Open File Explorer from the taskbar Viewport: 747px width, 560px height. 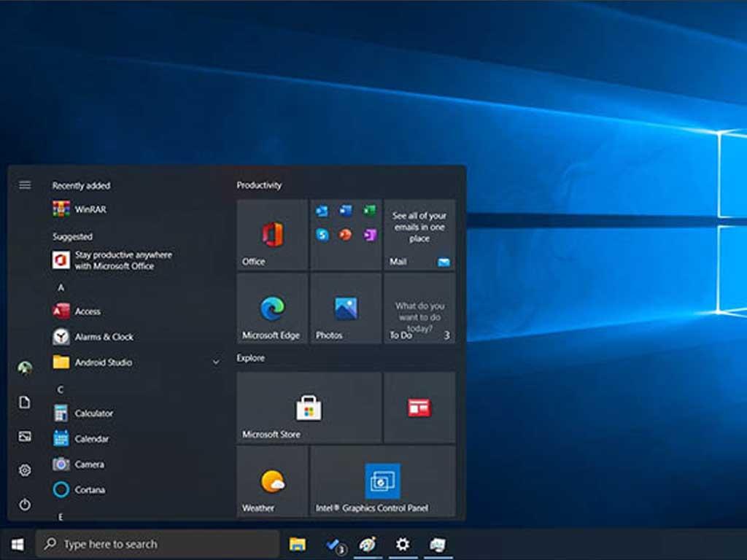pyautogui.click(x=298, y=544)
